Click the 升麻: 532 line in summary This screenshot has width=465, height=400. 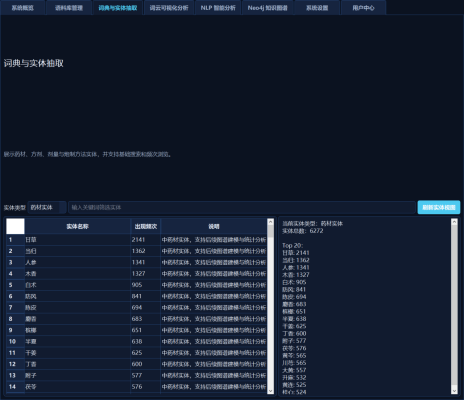[x=294, y=377]
